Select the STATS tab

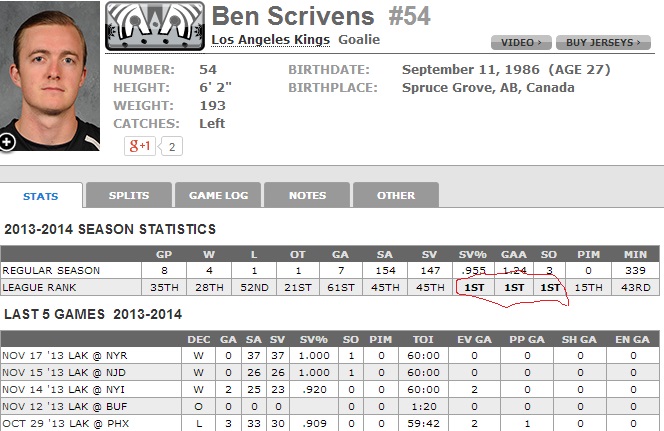pyautogui.click(x=41, y=196)
